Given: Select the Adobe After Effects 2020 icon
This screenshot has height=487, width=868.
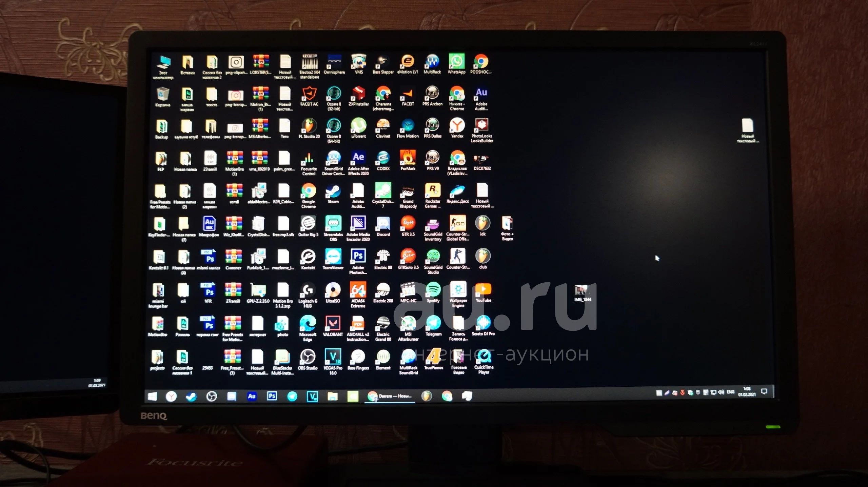Looking at the screenshot, I should click(x=358, y=163).
